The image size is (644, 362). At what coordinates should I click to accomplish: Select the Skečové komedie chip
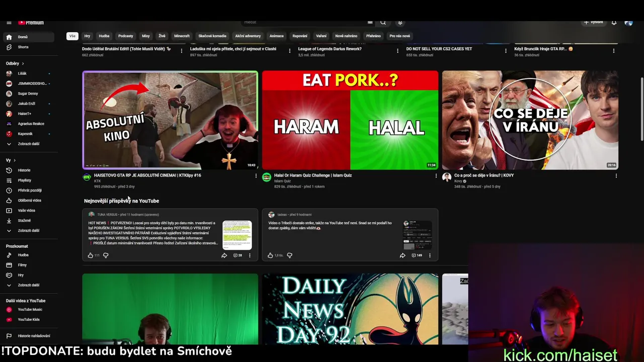[x=212, y=36]
